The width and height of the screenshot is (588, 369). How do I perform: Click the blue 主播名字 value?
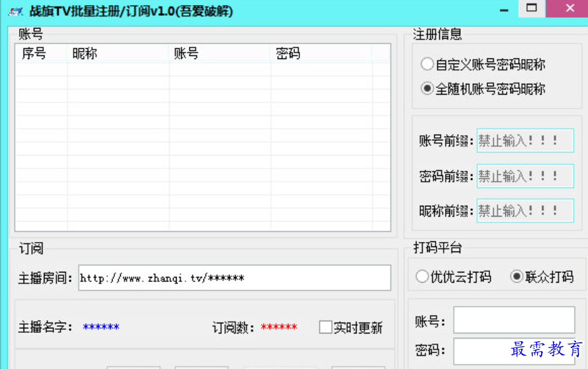(101, 327)
